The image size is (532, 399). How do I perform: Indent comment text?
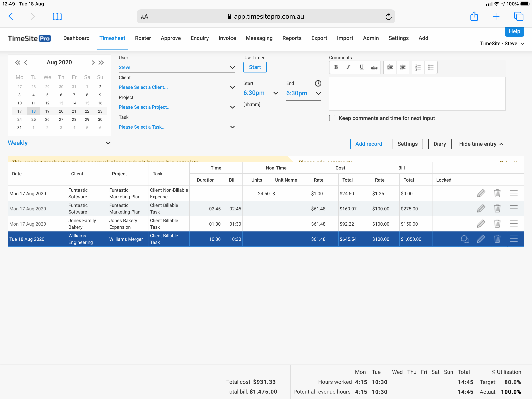[390, 67]
